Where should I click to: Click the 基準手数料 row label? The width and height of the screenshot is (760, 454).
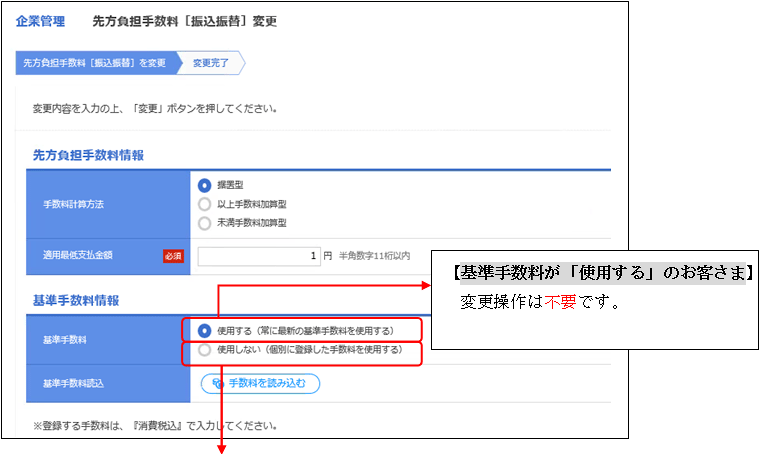pyautogui.click(x=64, y=340)
